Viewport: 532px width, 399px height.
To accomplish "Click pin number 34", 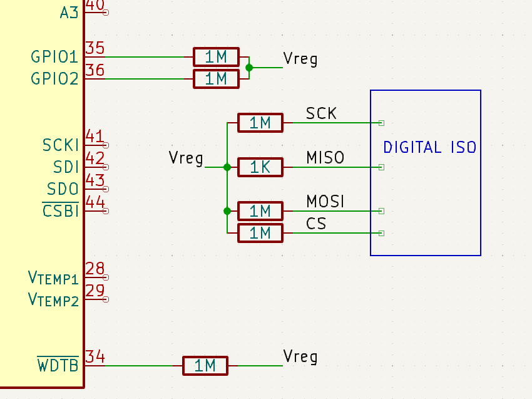I will tap(95, 357).
